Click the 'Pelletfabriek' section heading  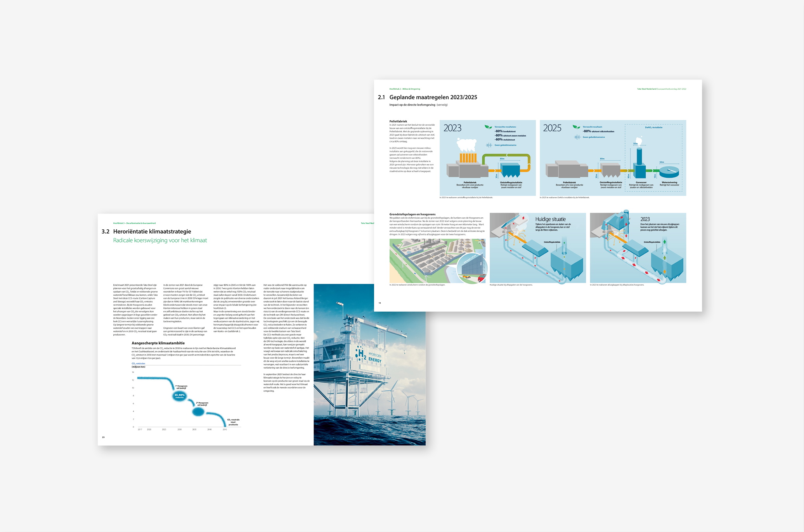[x=398, y=121]
